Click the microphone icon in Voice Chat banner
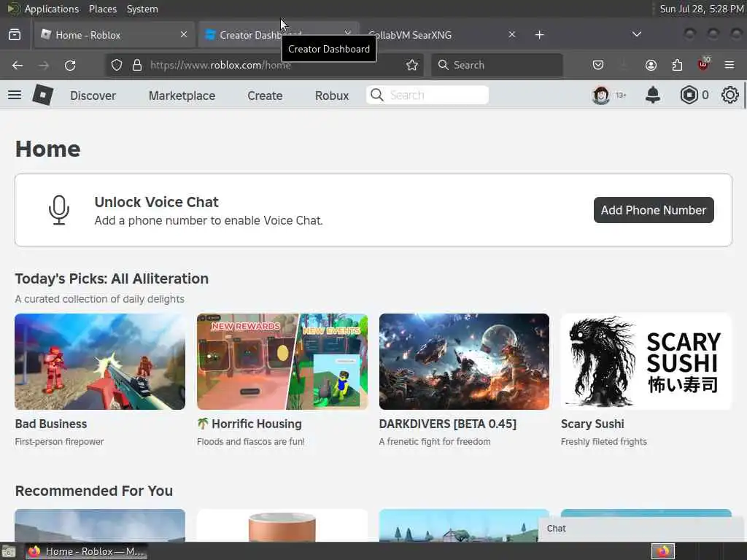Screen dimensions: 747x560 (x=59, y=210)
